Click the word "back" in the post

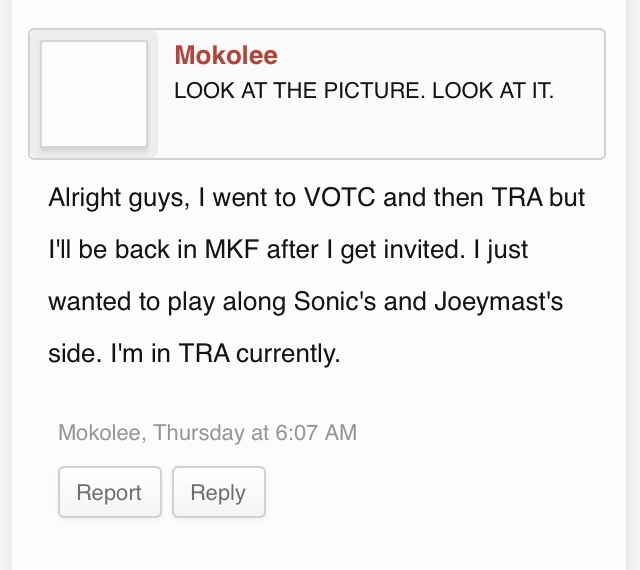143,249
